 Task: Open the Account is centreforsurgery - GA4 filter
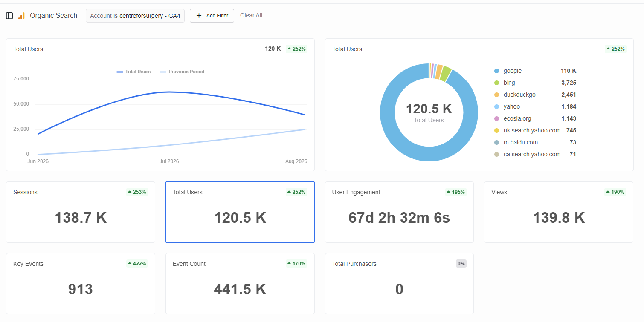135,16
